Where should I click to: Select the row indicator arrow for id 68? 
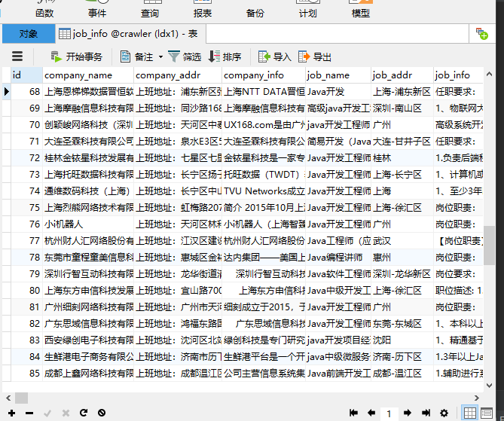pyautogui.click(x=7, y=92)
